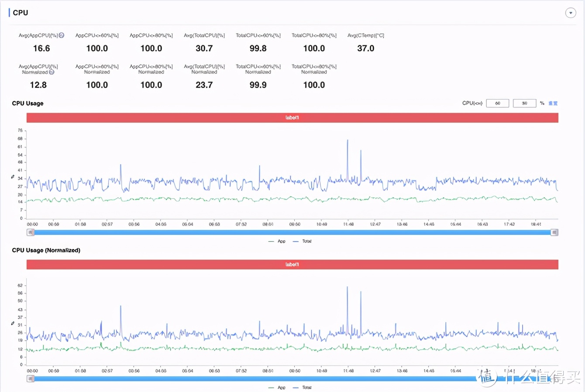Click info icon beside Avg(AppCPU) metric

62,35
